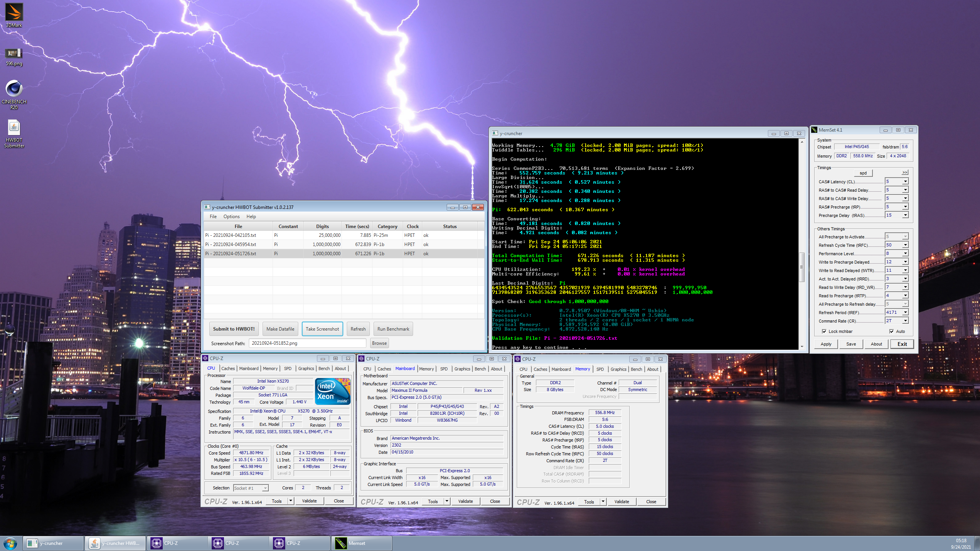Click the Run Benchmark button
This screenshot has height=551, width=980.
(393, 329)
